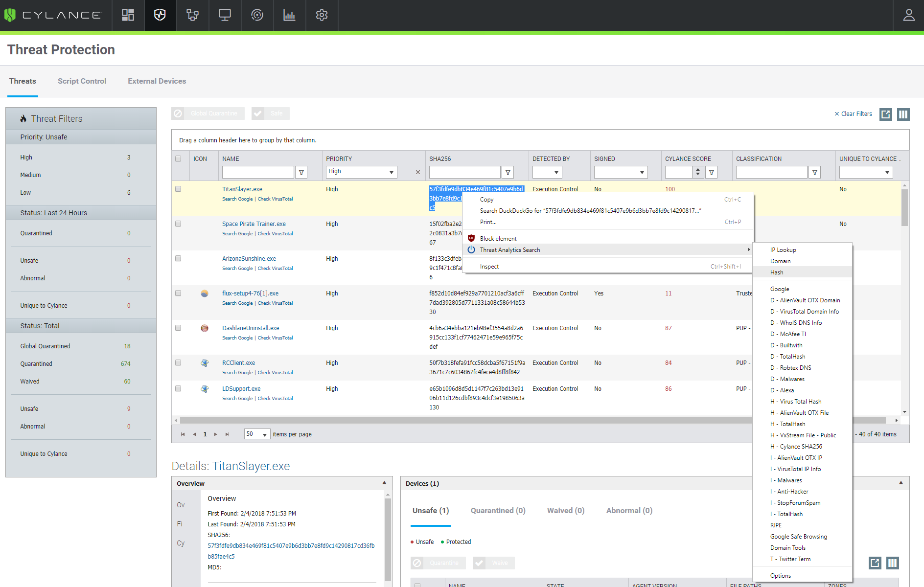The width and height of the screenshot is (924, 587).
Task: Check the Space Pirate Trainer.exe row checkbox
Action: tap(178, 224)
